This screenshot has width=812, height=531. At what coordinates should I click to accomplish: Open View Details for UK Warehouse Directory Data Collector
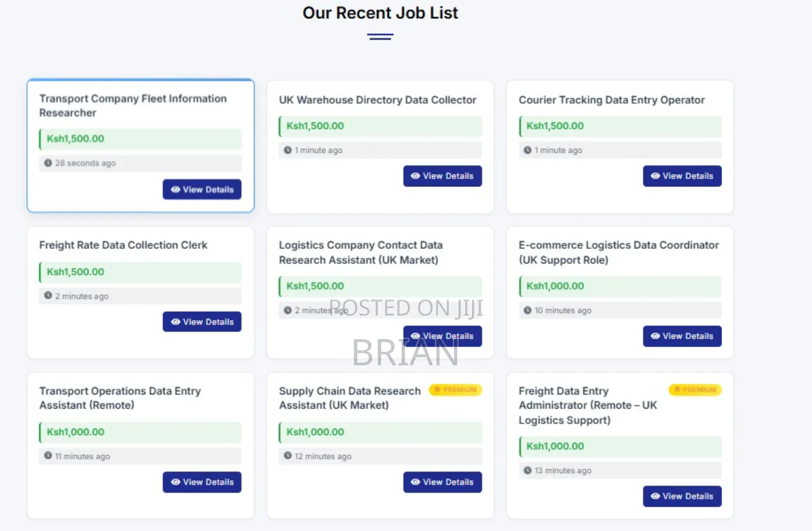(x=443, y=176)
